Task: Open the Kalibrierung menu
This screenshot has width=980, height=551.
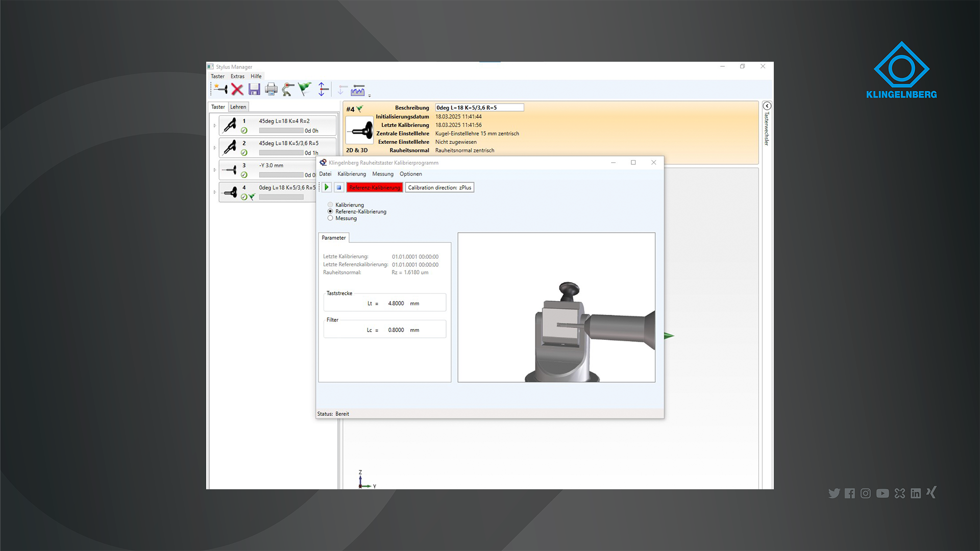Action: [352, 174]
